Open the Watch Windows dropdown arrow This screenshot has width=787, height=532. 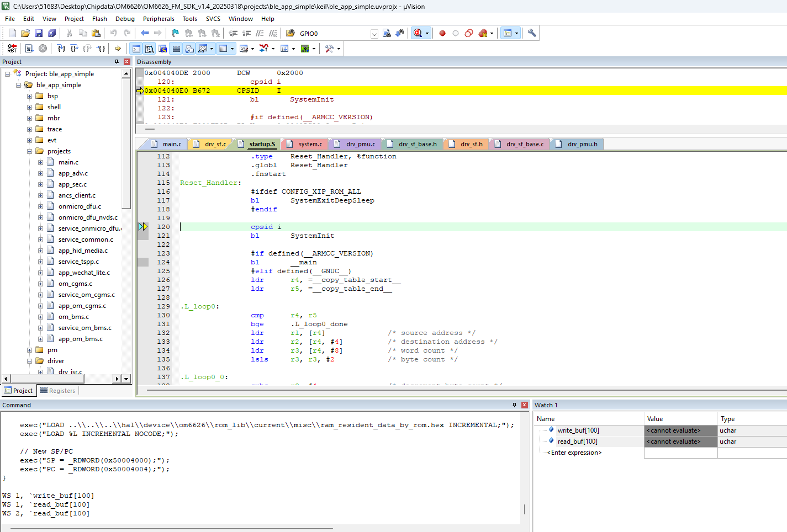point(212,49)
